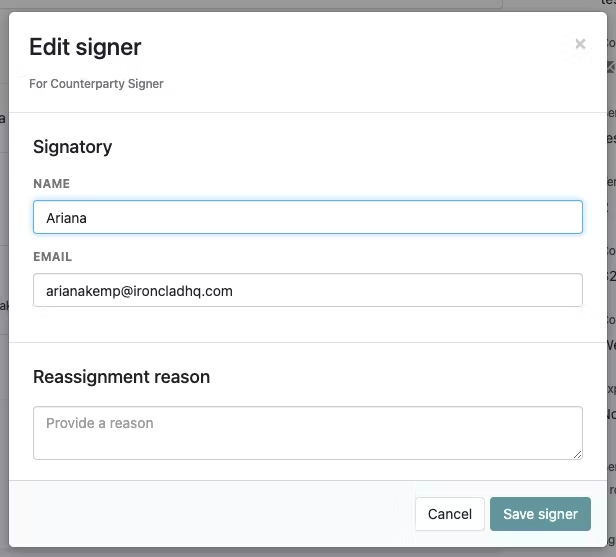Close the Edit signer dialog with X
This screenshot has height=557, width=616.
(580, 44)
